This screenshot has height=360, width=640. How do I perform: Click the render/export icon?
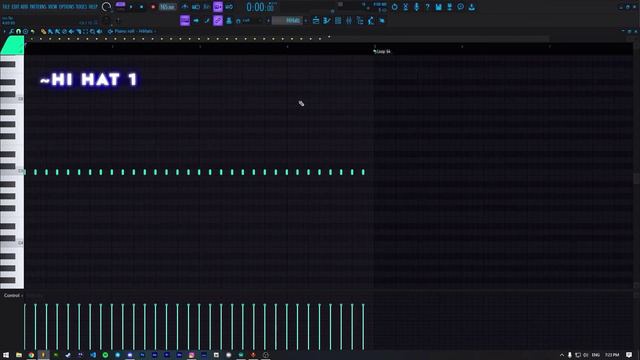point(449,7)
